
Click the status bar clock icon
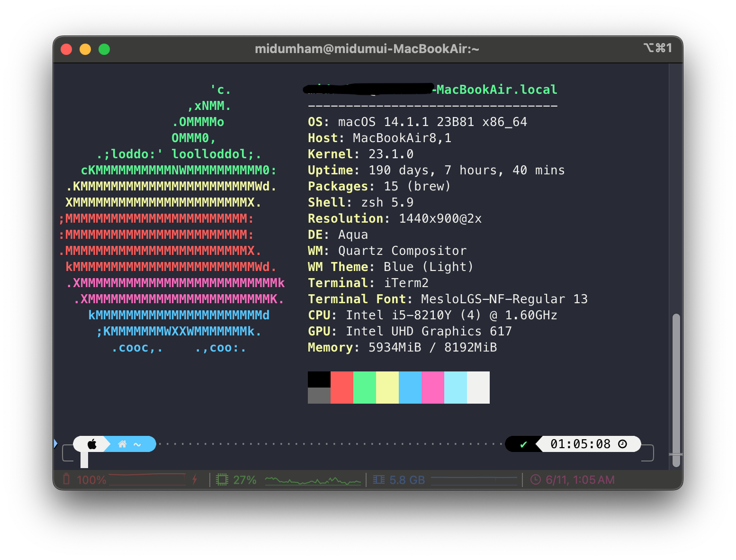click(535, 479)
